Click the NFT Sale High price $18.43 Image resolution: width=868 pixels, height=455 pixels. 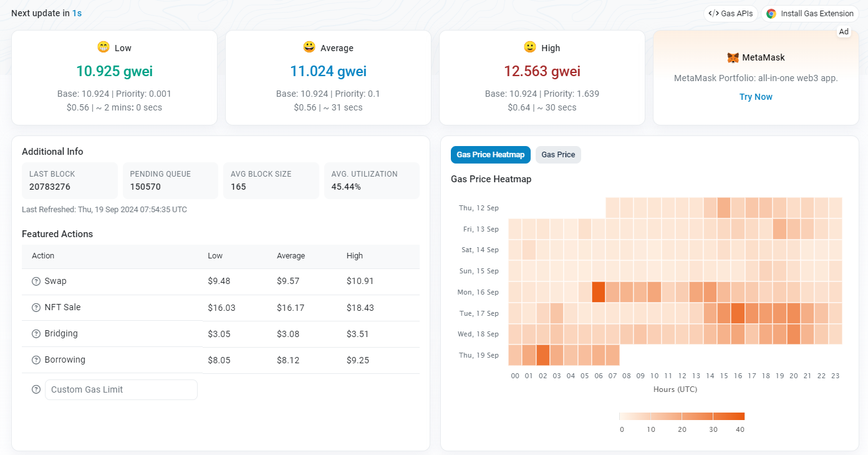click(360, 308)
